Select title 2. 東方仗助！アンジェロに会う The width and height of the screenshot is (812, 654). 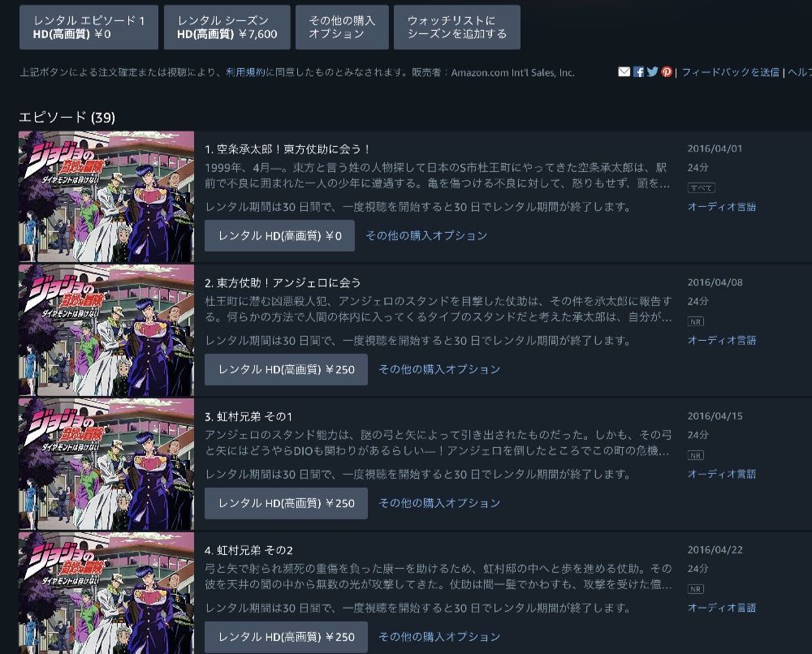coord(283,283)
